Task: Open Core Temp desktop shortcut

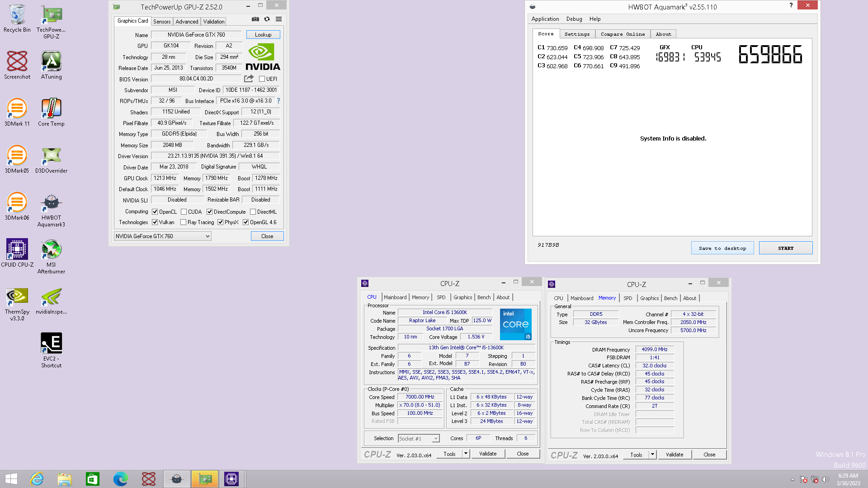Action: tap(51, 113)
